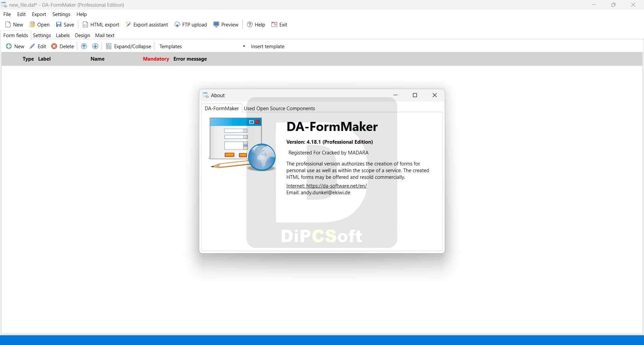The height and width of the screenshot is (345, 644).
Task: Open the Templates dropdown list
Action: (x=202, y=46)
